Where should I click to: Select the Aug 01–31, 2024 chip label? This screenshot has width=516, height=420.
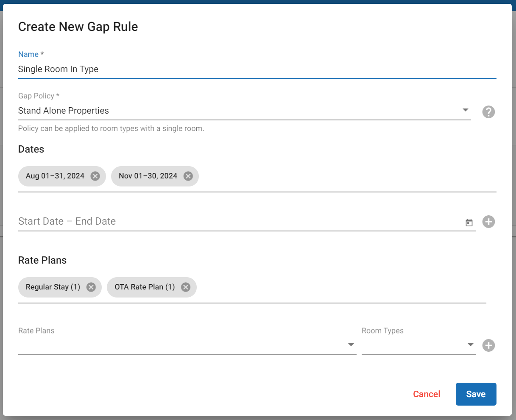(x=55, y=176)
